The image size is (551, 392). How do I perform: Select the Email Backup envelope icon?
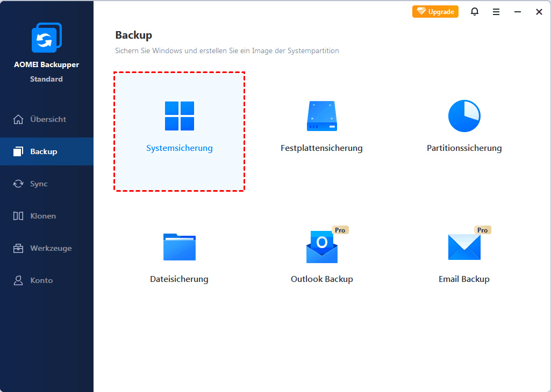tap(464, 247)
